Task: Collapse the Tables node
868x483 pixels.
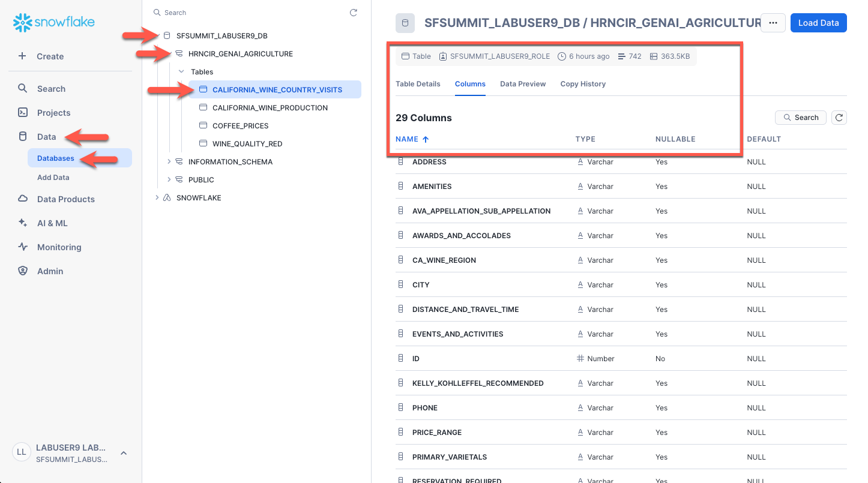Action: (181, 71)
